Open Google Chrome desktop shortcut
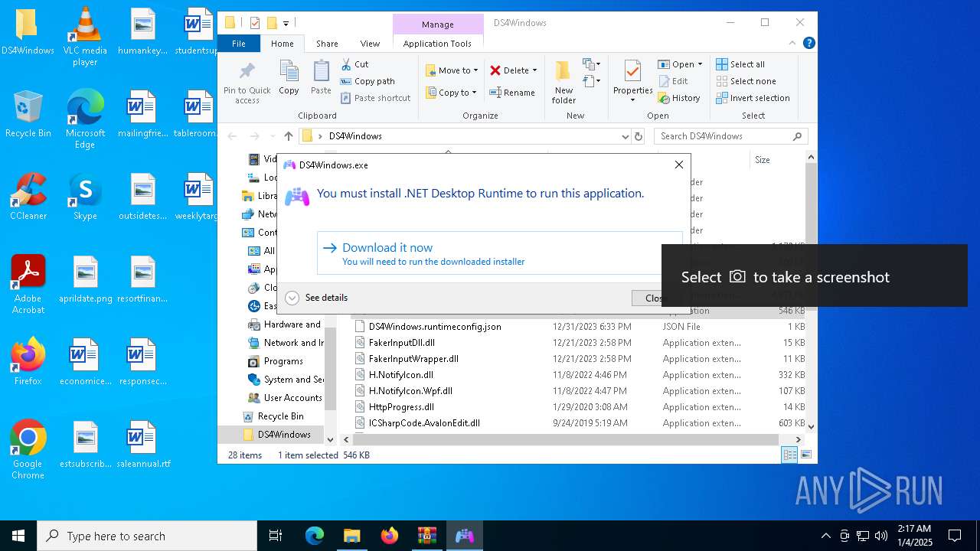Viewport: 980px width, 551px height. pos(28,450)
